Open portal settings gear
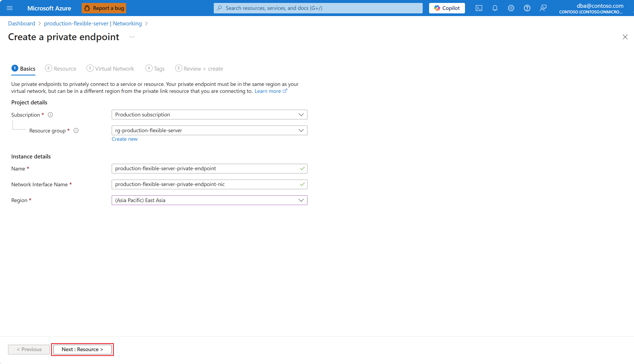 [511, 8]
